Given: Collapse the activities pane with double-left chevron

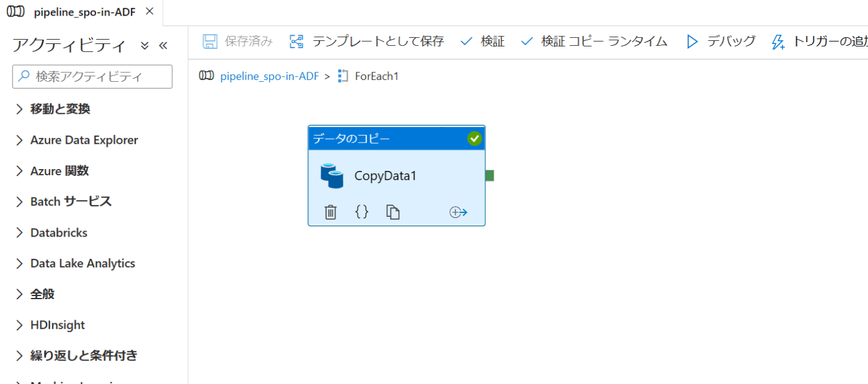Looking at the screenshot, I should point(163,46).
